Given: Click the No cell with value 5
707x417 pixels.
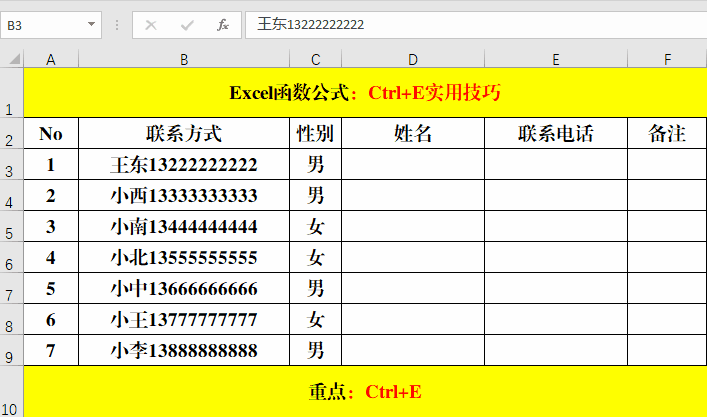Looking at the screenshot, I should [x=51, y=289].
